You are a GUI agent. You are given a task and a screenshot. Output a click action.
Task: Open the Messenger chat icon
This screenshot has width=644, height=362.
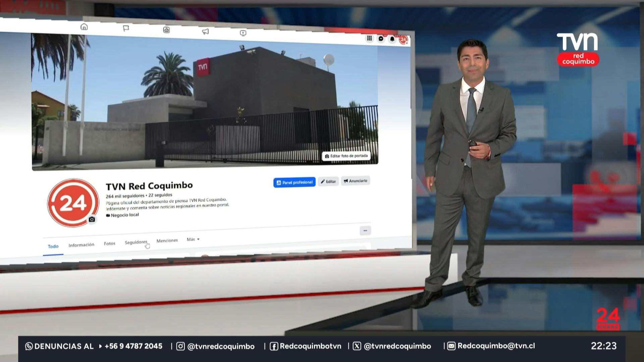coord(381,39)
